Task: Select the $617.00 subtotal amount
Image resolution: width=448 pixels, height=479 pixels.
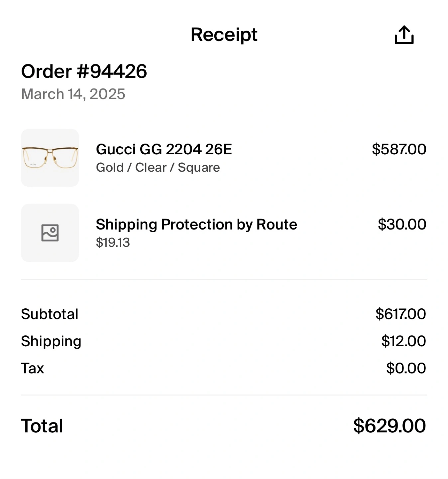Action: click(400, 314)
